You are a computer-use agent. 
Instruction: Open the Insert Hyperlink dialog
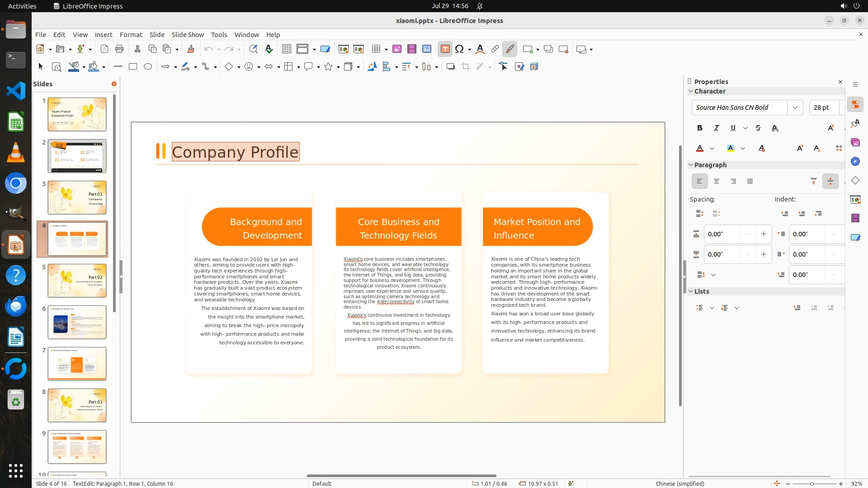(x=495, y=49)
